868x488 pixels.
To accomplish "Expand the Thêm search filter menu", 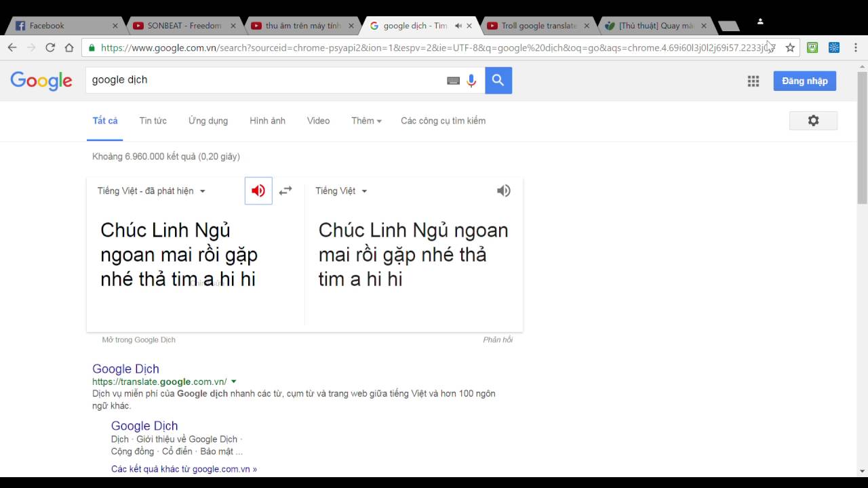I will coord(366,121).
